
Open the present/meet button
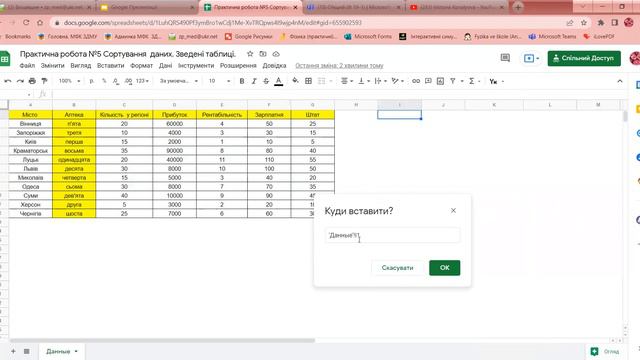pyautogui.click(x=531, y=58)
